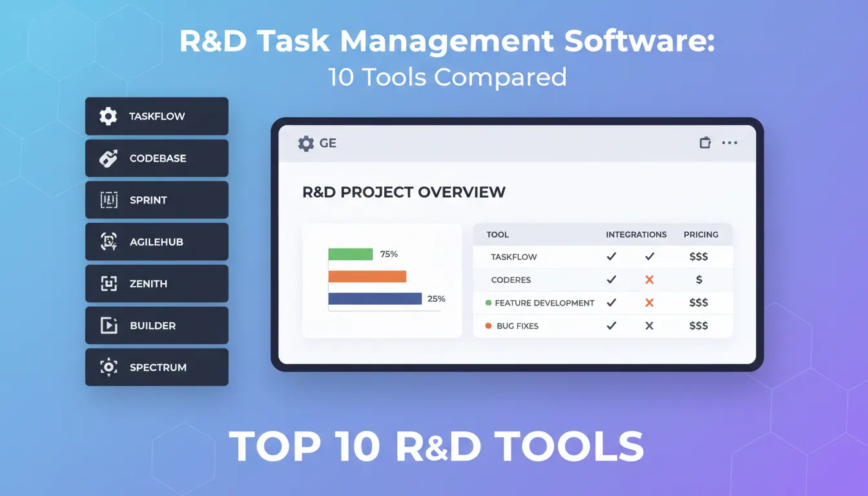Sort by the PRICING column header

(x=701, y=234)
